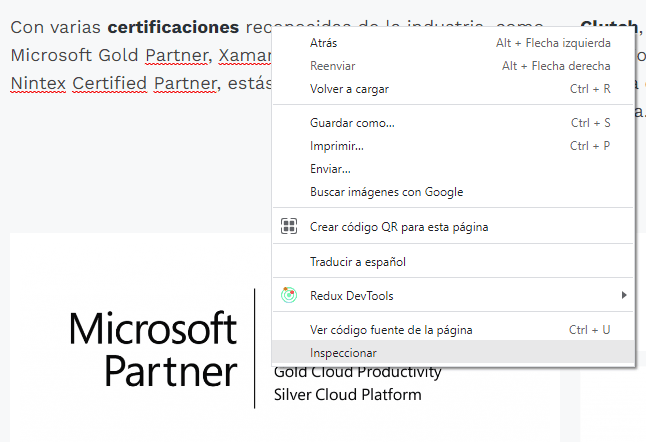This screenshot has width=646, height=442.
Task: Open Guardar como... dialog
Action: tap(453, 123)
